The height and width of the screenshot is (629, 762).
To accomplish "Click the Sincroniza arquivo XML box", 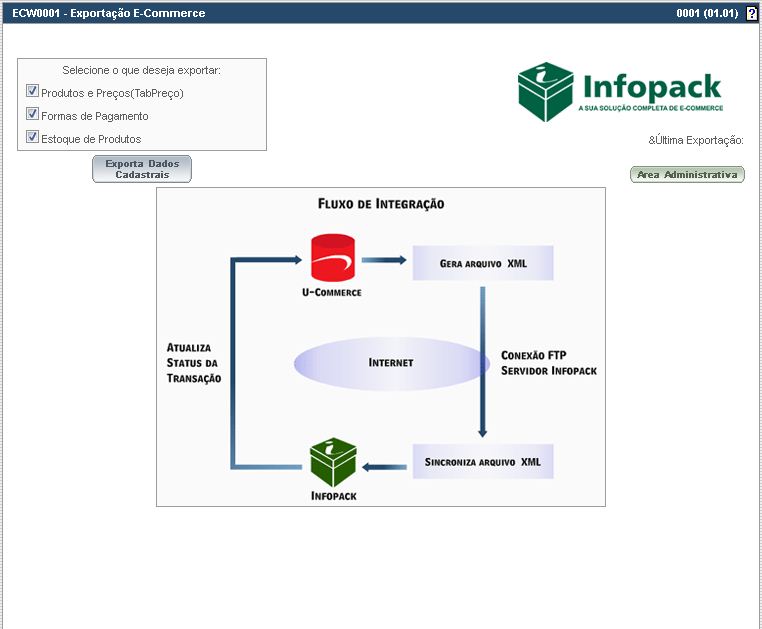I will (483, 463).
